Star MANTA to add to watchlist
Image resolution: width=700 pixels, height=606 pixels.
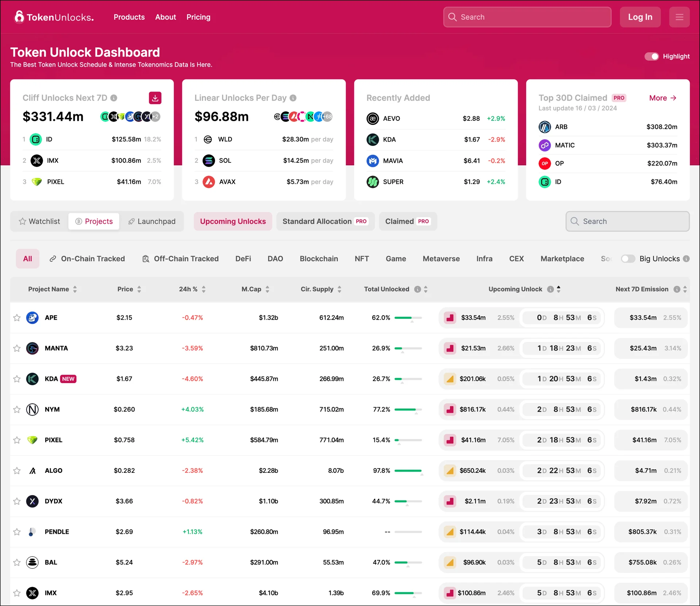[17, 348]
